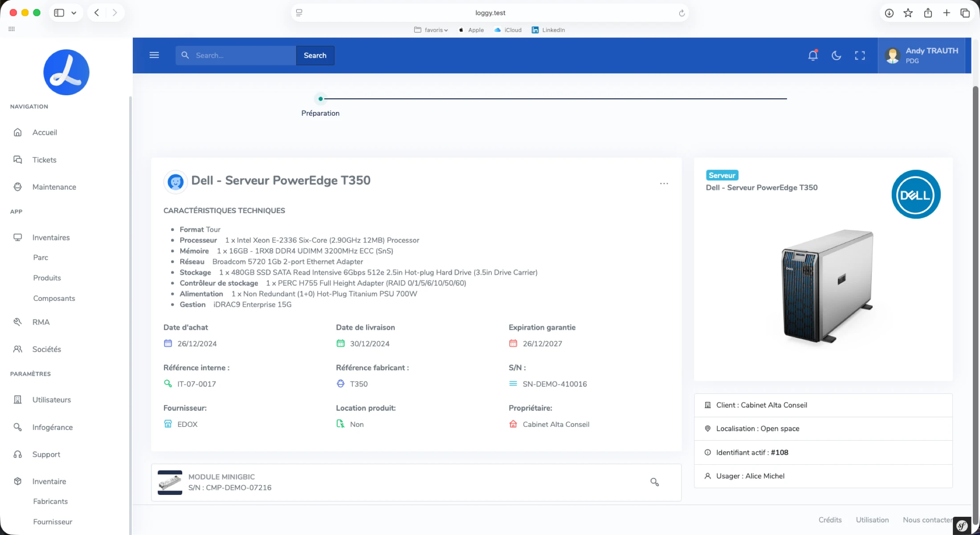Open Tickets in the navigation sidebar

(45, 160)
